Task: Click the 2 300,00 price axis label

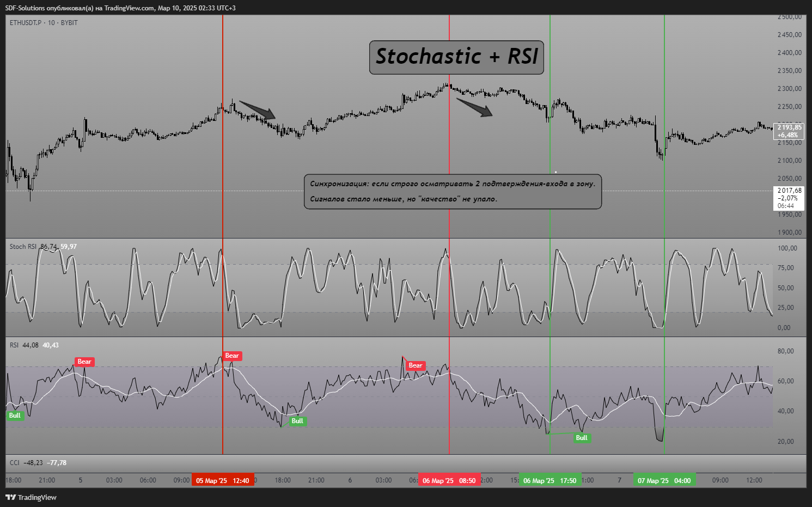Action: pos(790,89)
